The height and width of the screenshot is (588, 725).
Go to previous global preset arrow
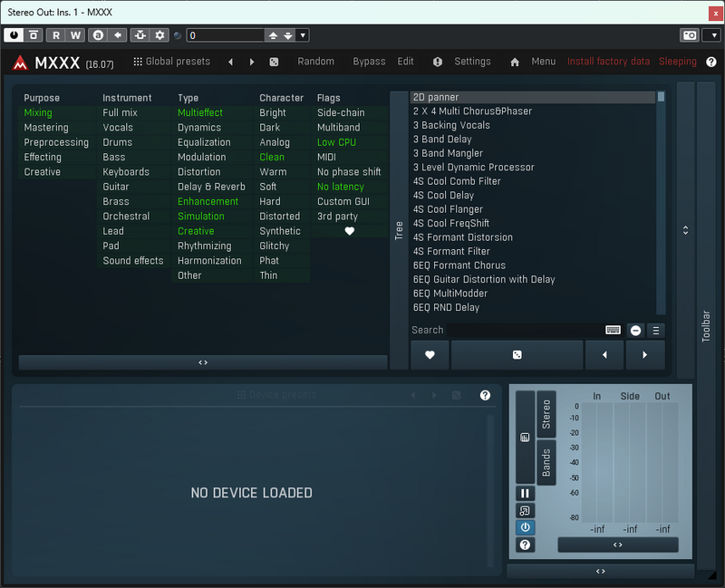[230, 62]
